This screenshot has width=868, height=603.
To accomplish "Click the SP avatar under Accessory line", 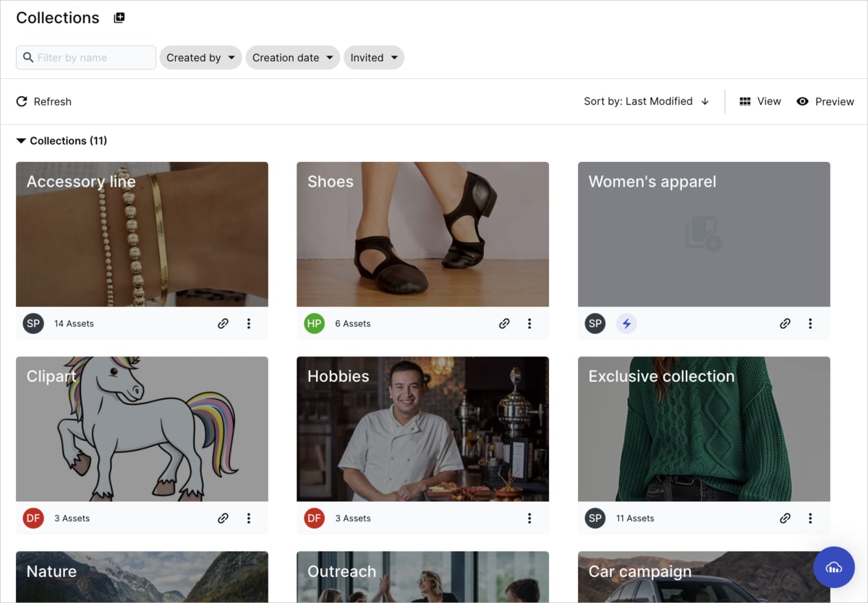I will (33, 324).
